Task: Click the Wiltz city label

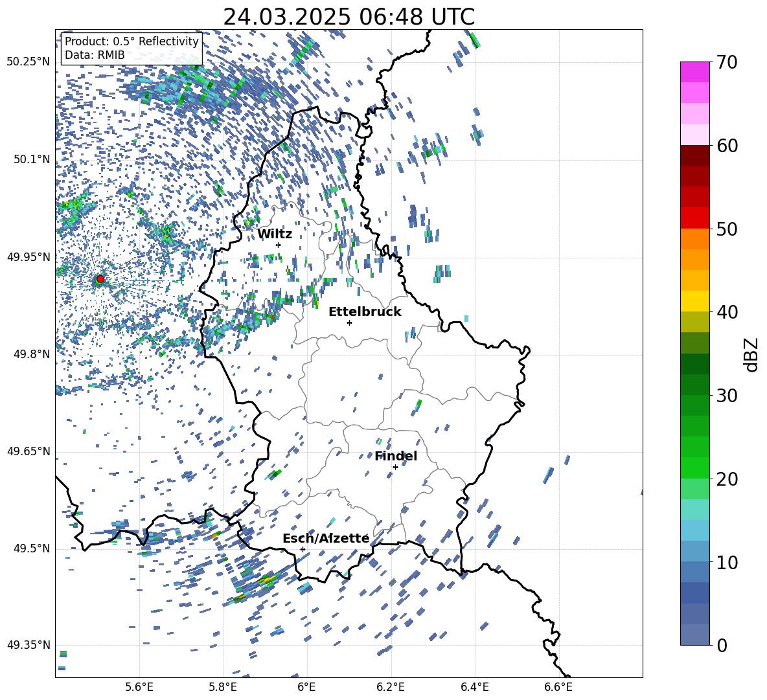Action: point(275,234)
